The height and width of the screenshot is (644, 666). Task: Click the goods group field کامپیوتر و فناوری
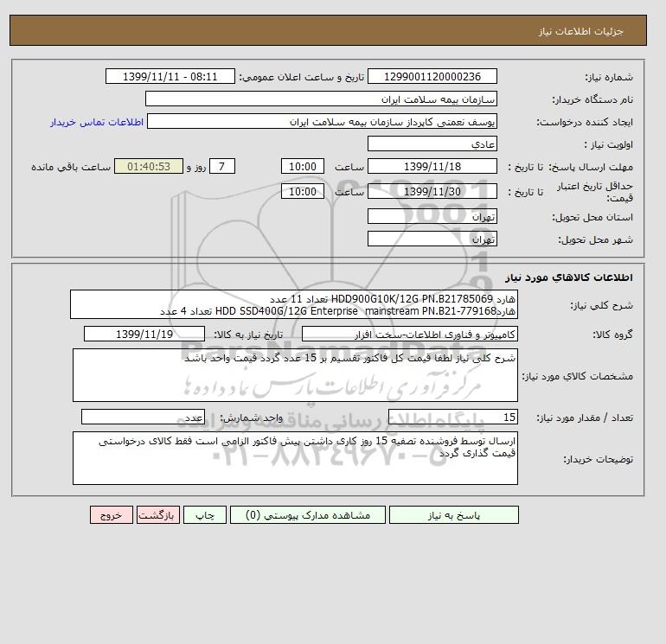click(x=409, y=334)
